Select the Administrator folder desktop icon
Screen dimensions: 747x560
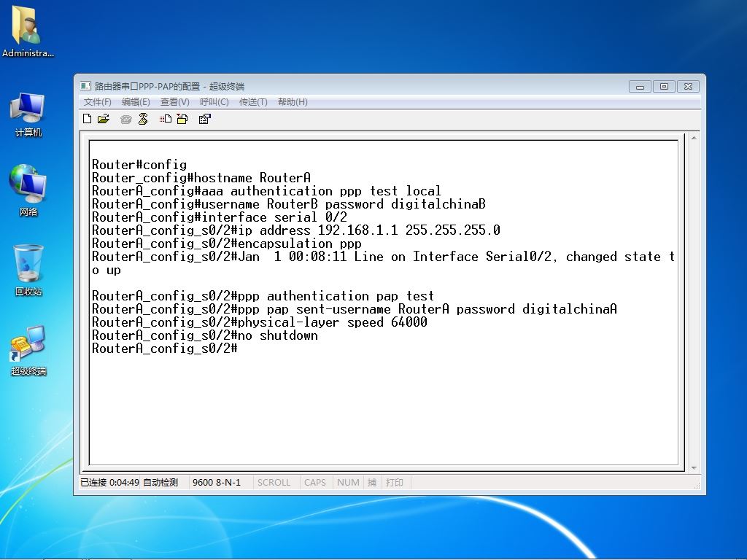[28, 32]
